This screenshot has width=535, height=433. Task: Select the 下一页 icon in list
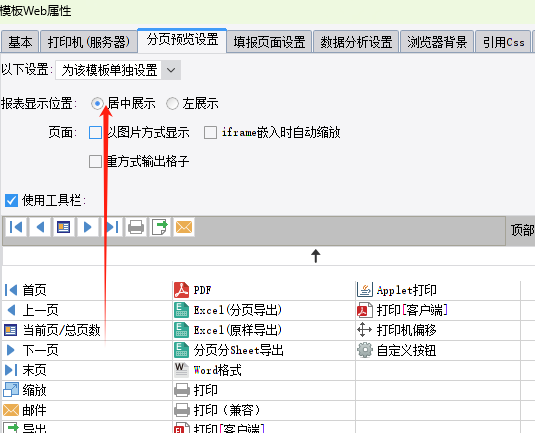(x=11, y=350)
